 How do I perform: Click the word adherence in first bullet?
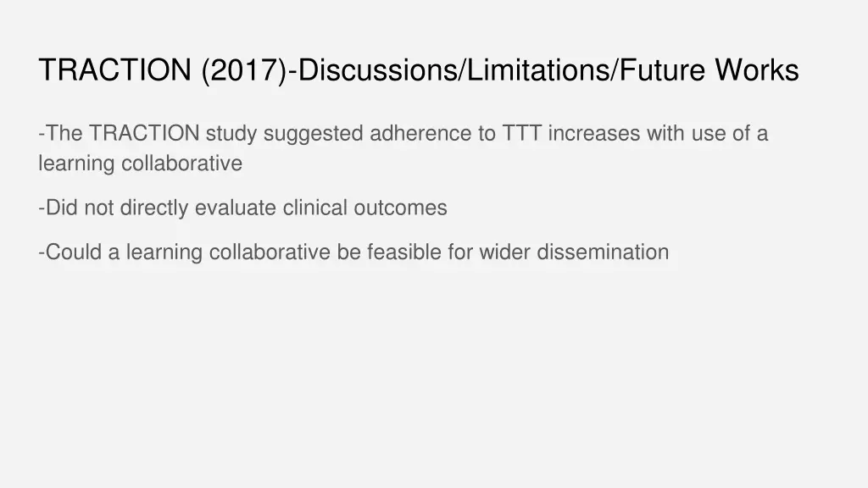(419, 134)
